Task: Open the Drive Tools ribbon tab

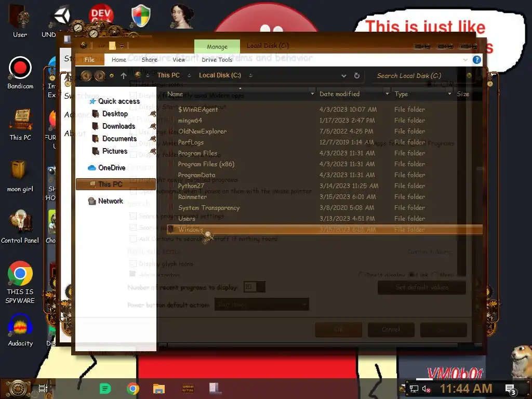Action: click(217, 60)
